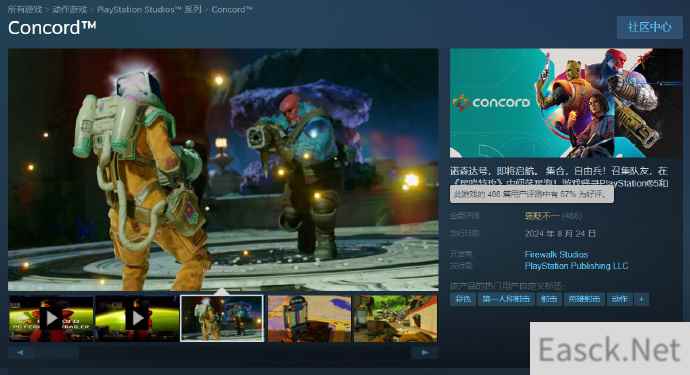Select the 第一人称射击 tag
Screen dimensions: 690x375
click(x=506, y=299)
